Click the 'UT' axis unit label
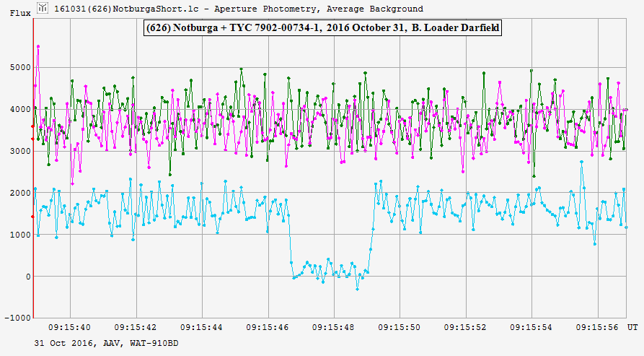The height and width of the screenshot is (356, 644). [x=632, y=327]
